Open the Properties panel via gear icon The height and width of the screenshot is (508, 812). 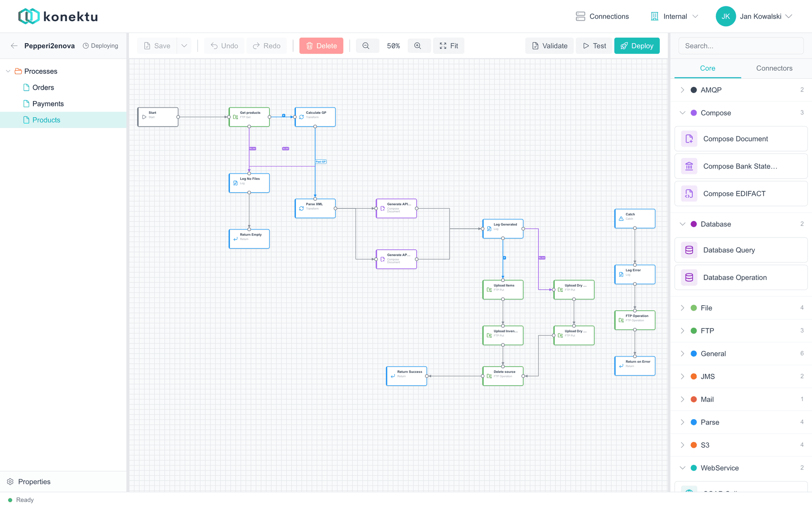pyautogui.click(x=10, y=481)
